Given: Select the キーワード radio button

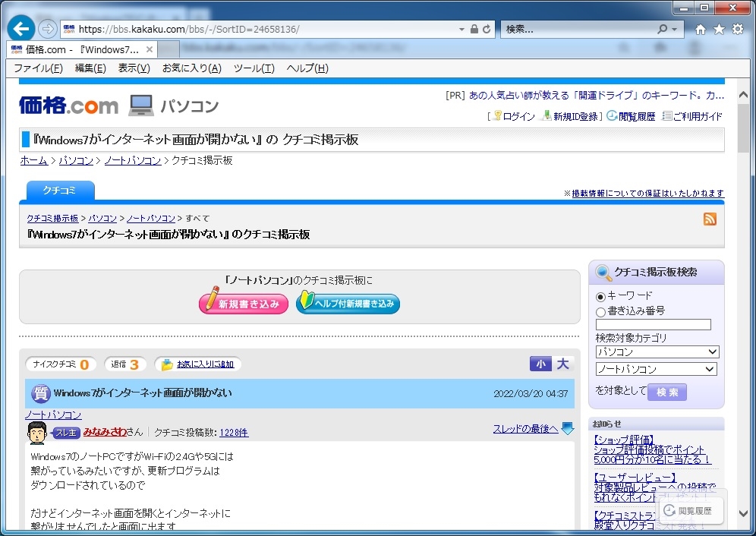Looking at the screenshot, I should [x=600, y=297].
